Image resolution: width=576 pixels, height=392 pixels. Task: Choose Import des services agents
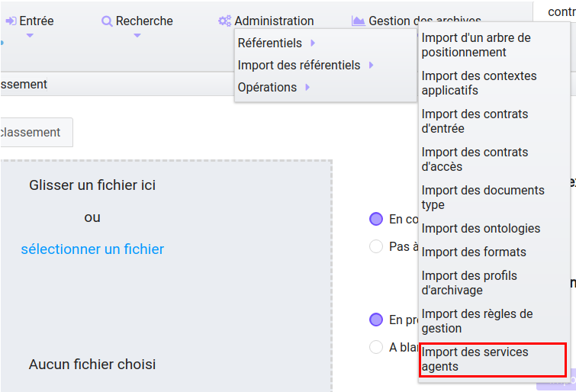point(493,359)
